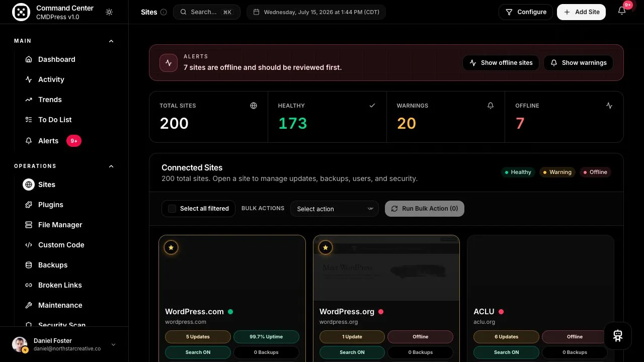The image size is (644, 362).
Task: Click 0 Backups badge on WordPress.com card
Action: tap(266, 352)
